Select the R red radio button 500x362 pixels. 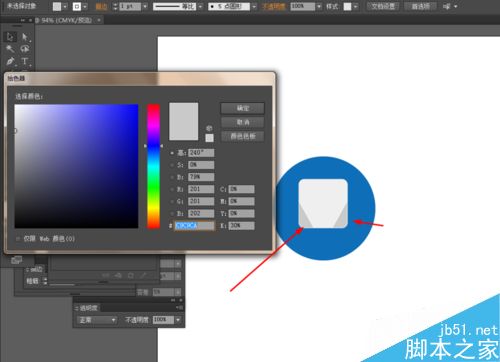(x=172, y=189)
